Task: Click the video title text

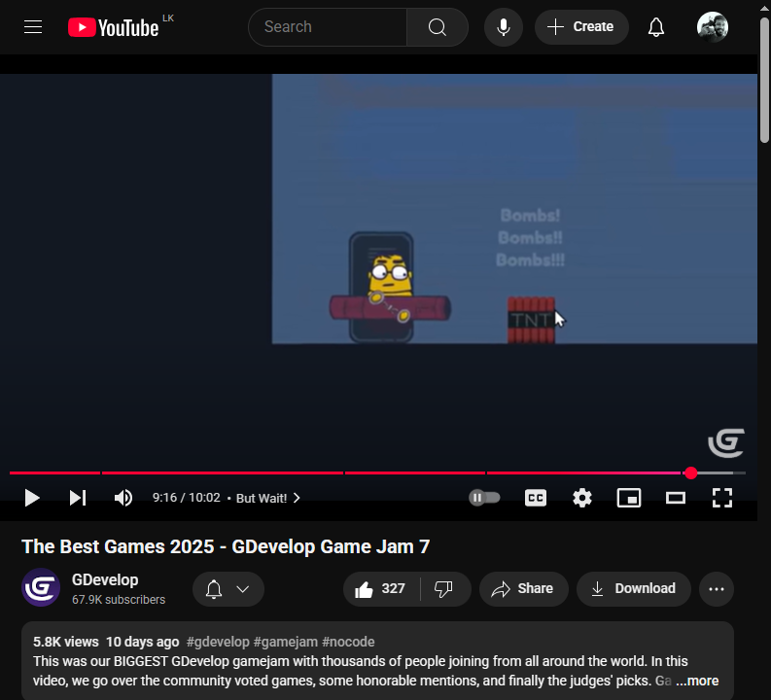Action: tap(226, 546)
